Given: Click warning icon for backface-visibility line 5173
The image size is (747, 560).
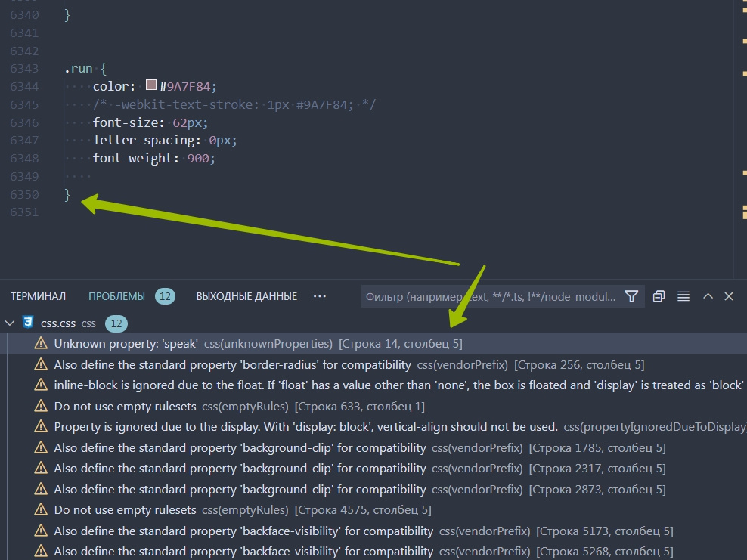Looking at the screenshot, I should click(41, 531).
